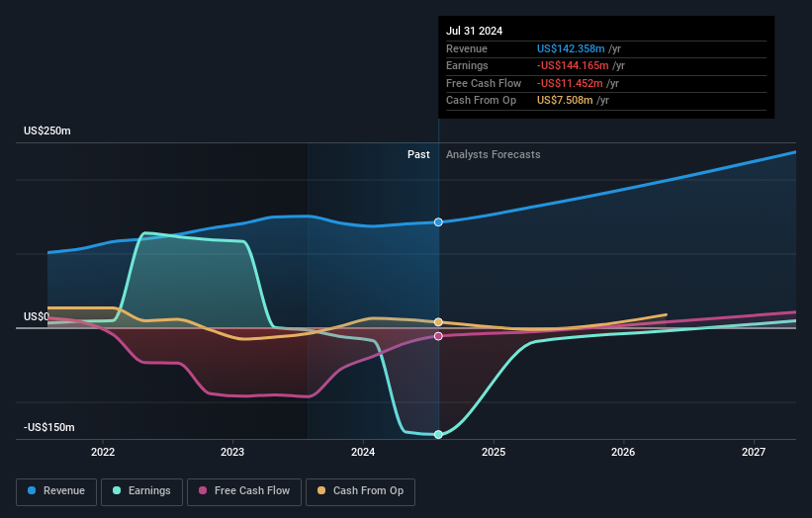
Task: Click the 2022 x-axis label
Action: point(103,452)
